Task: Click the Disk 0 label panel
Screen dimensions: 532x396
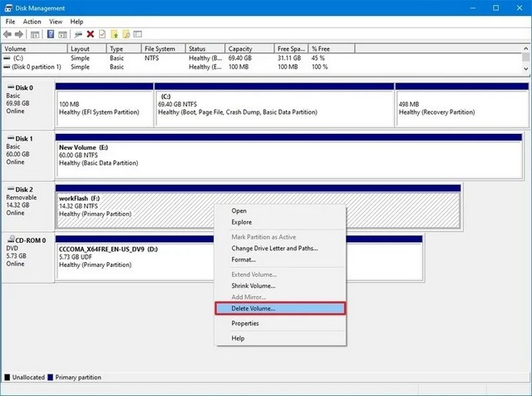Action: [x=27, y=104]
